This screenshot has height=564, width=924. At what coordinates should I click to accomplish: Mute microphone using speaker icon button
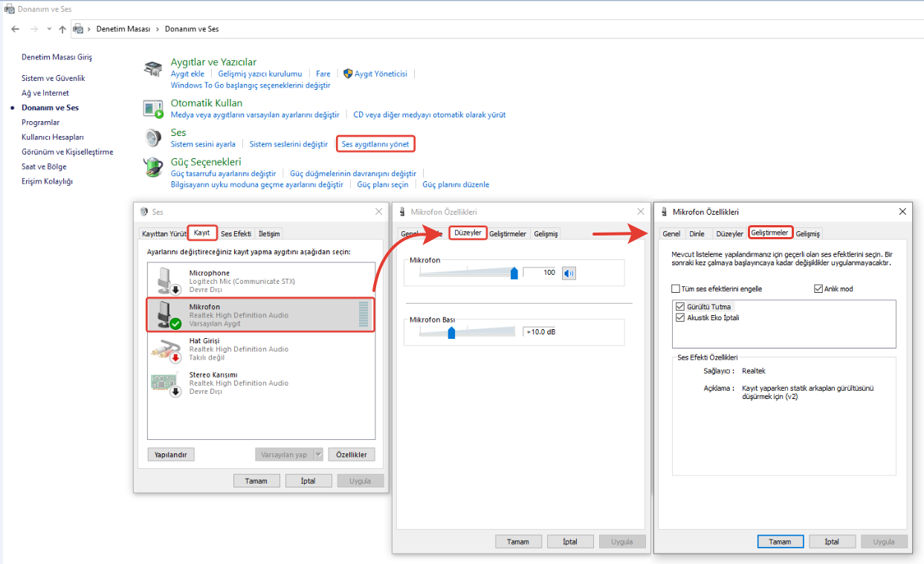[569, 273]
